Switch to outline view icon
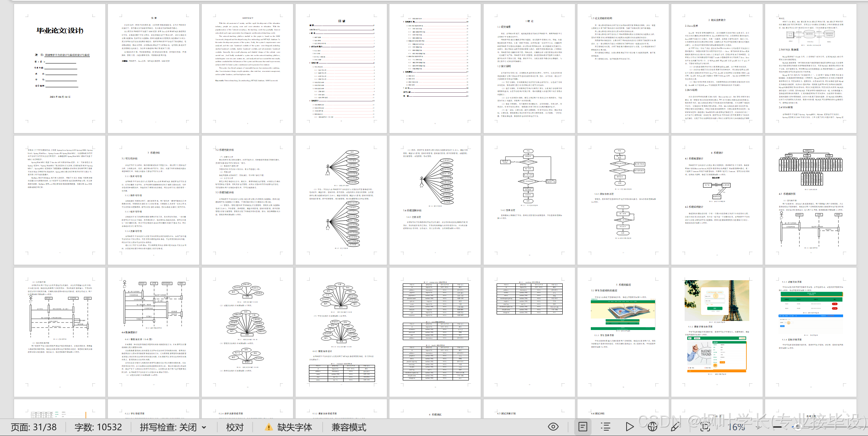Viewport: 868px width, 436px height. 606,427
